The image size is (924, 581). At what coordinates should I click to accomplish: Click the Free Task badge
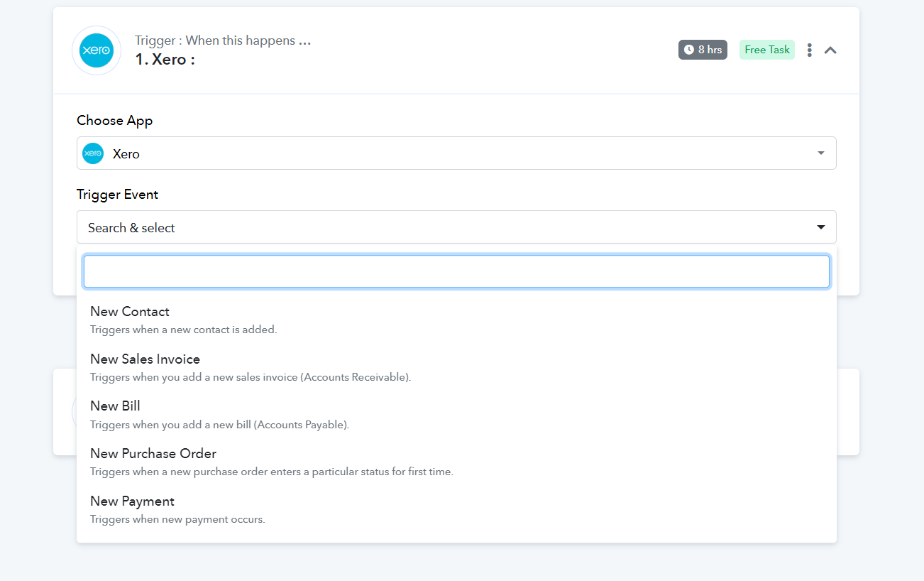(767, 50)
